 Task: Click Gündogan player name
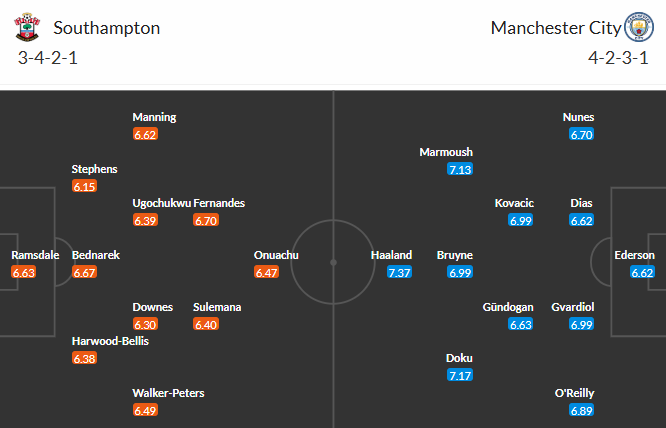point(508,307)
